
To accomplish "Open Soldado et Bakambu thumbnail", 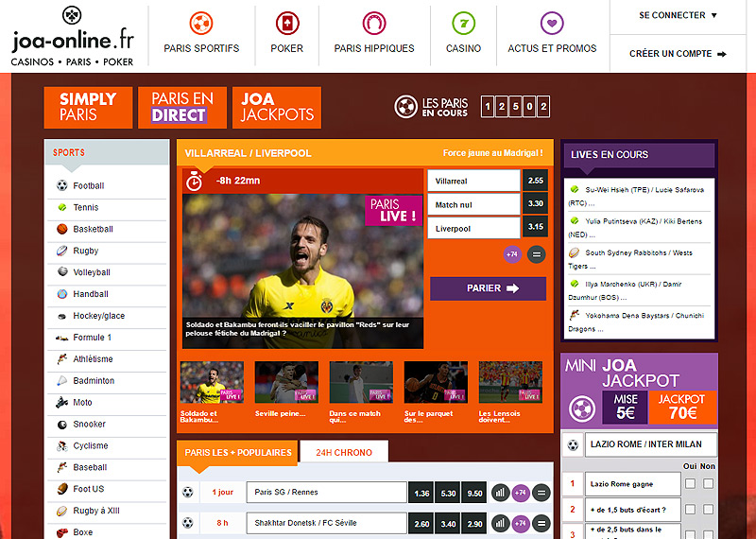I will click(x=212, y=382).
